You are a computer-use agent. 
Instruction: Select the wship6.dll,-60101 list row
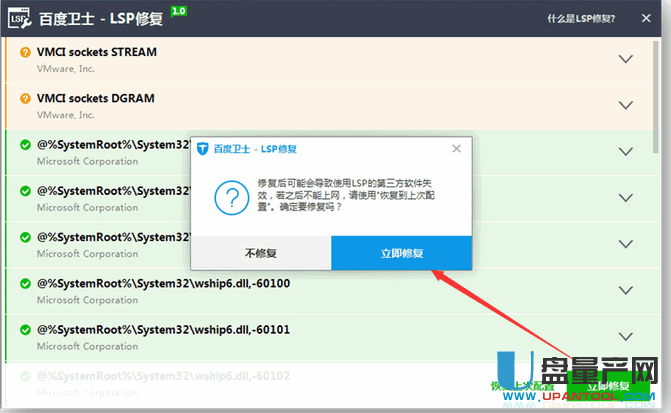click(x=300, y=336)
